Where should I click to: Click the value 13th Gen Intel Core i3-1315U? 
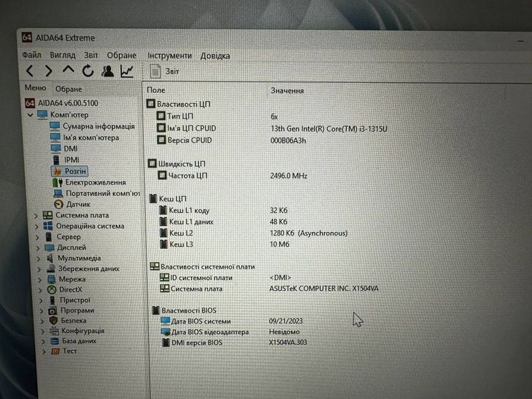pos(329,129)
